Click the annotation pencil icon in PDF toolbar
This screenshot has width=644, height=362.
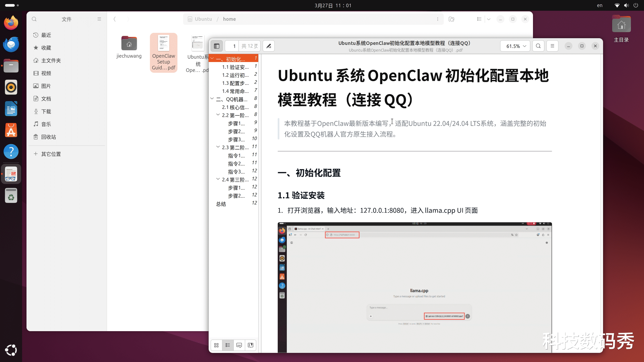click(x=269, y=46)
